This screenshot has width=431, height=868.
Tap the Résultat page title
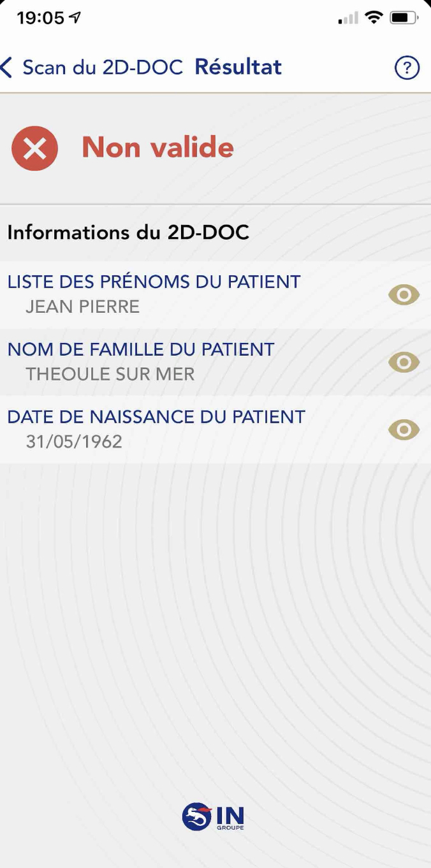click(x=238, y=68)
